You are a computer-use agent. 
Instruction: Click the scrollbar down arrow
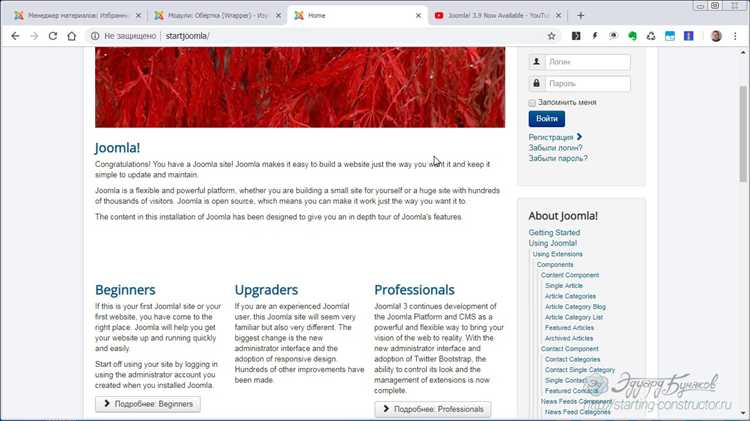click(x=743, y=412)
